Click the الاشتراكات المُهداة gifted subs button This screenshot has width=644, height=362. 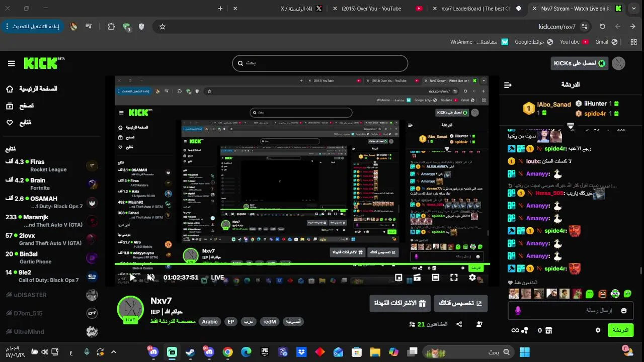pos(400,303)
